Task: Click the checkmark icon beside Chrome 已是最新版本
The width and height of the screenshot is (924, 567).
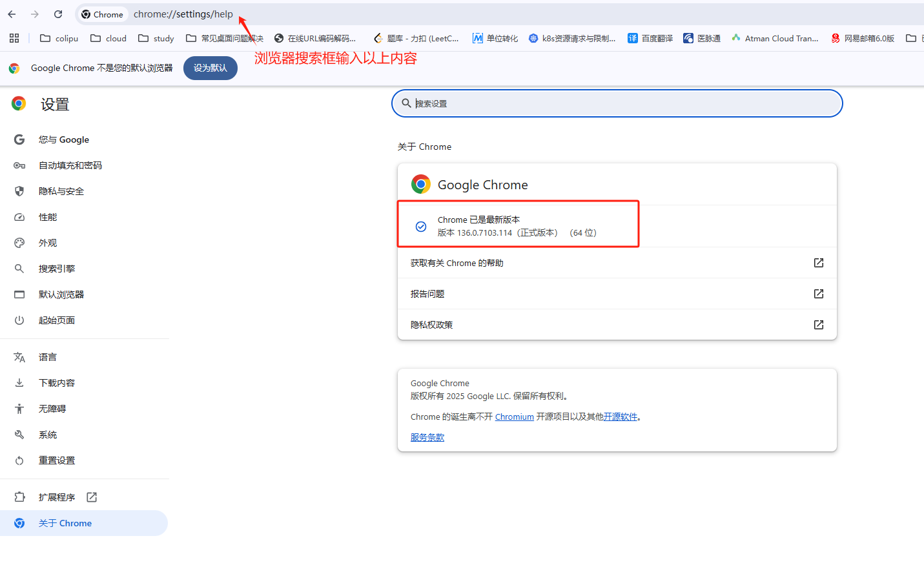Action: pos(421,226)
